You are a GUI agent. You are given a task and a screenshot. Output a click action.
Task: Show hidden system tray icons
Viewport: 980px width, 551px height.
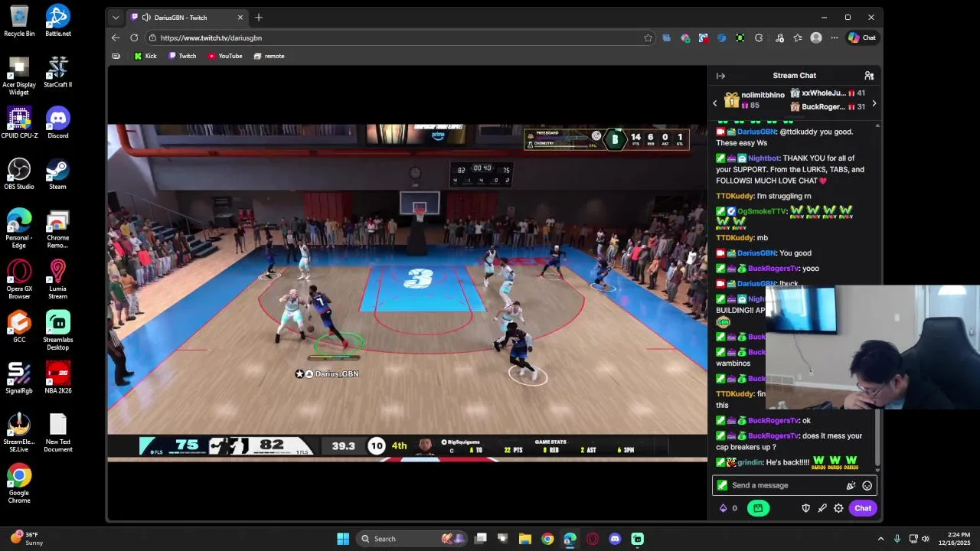click(x=880, y=539)
